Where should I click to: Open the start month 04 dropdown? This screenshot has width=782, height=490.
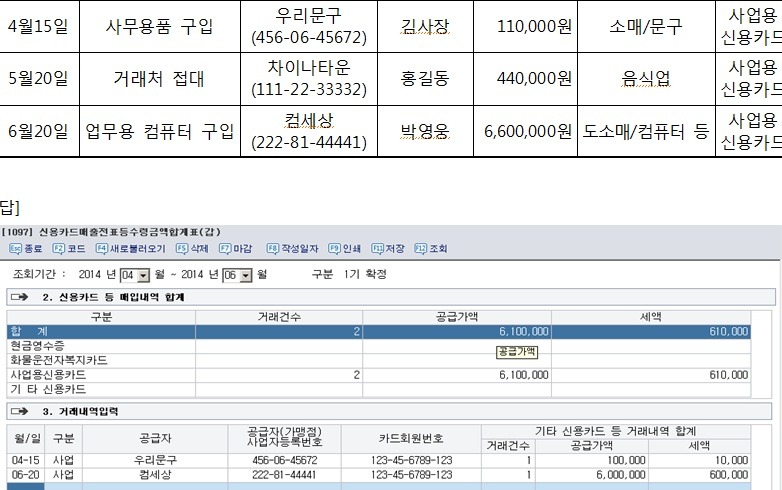[x=144, y=275]
